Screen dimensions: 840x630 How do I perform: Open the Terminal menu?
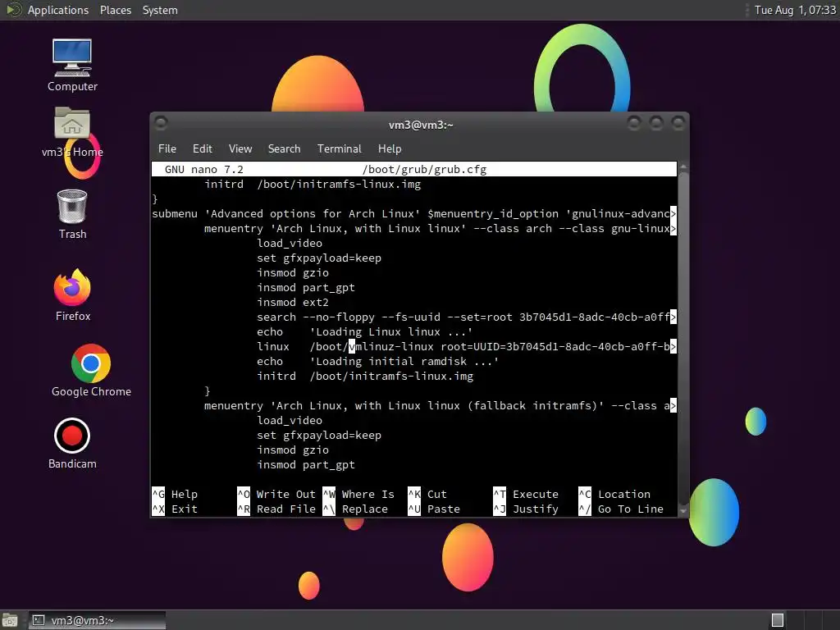tap(339, 148)
